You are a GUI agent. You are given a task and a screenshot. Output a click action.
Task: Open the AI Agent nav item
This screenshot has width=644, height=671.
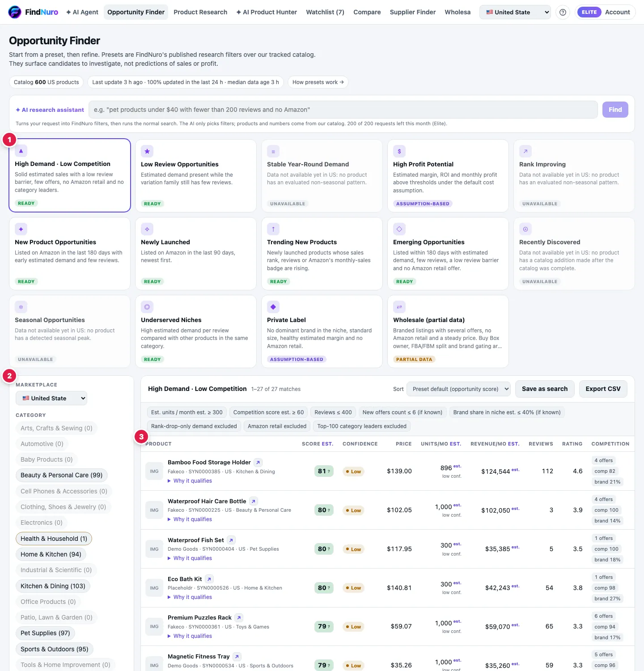[82, 12]
